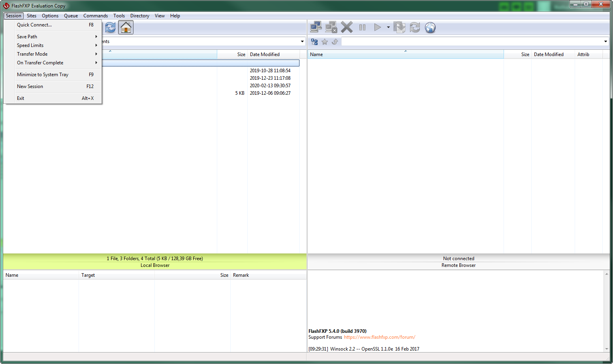Choose Exit from the Session menu
The height and width of the screenshot is (364, 613).
click(x=53, y=98)
